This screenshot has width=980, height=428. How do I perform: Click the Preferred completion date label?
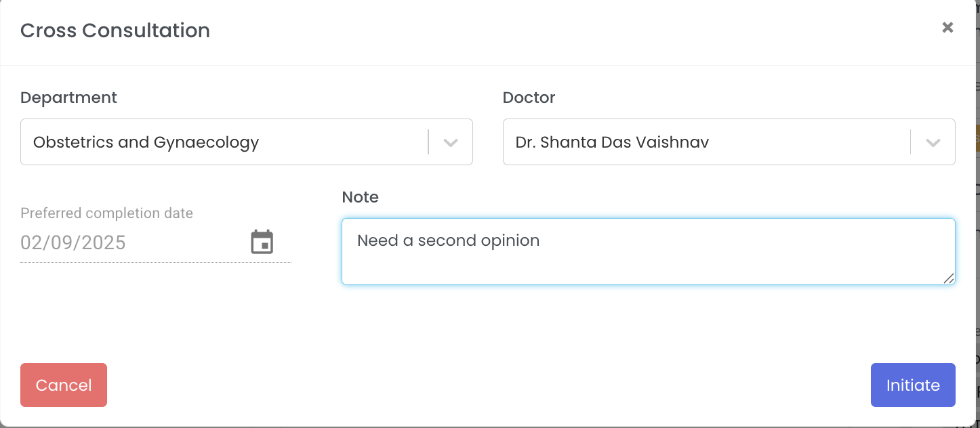pyautogui.click(x=106, y=213)
